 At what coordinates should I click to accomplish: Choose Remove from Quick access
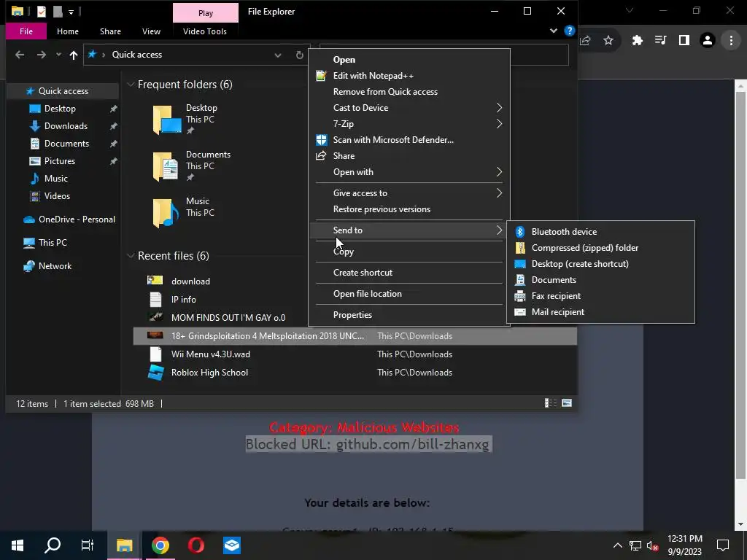(409, 92)
